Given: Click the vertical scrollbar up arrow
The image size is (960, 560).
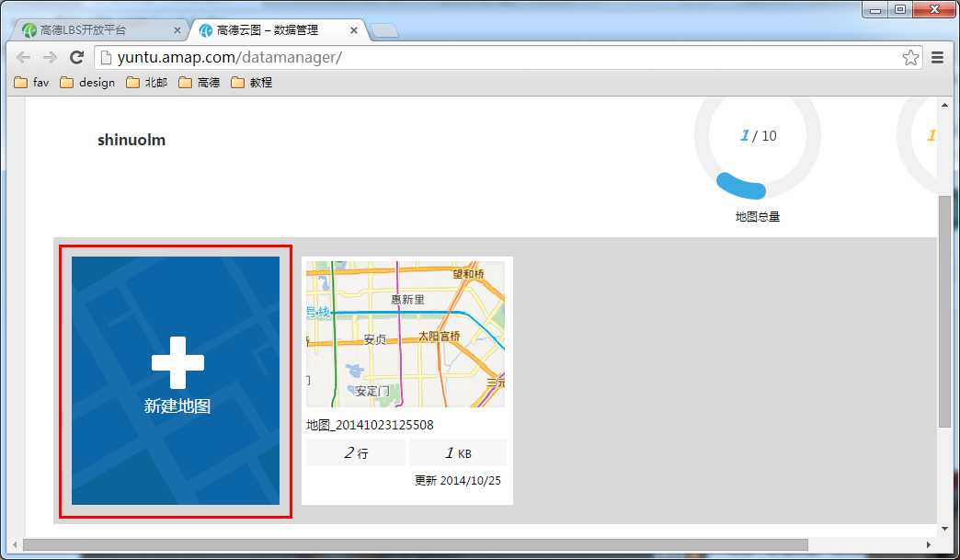Looking at the screenshot, I should tap(944, 106).
